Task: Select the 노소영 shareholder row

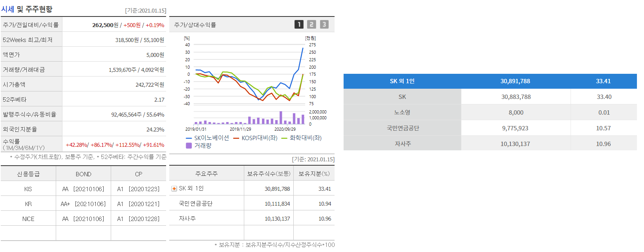Action: (490, 112)
